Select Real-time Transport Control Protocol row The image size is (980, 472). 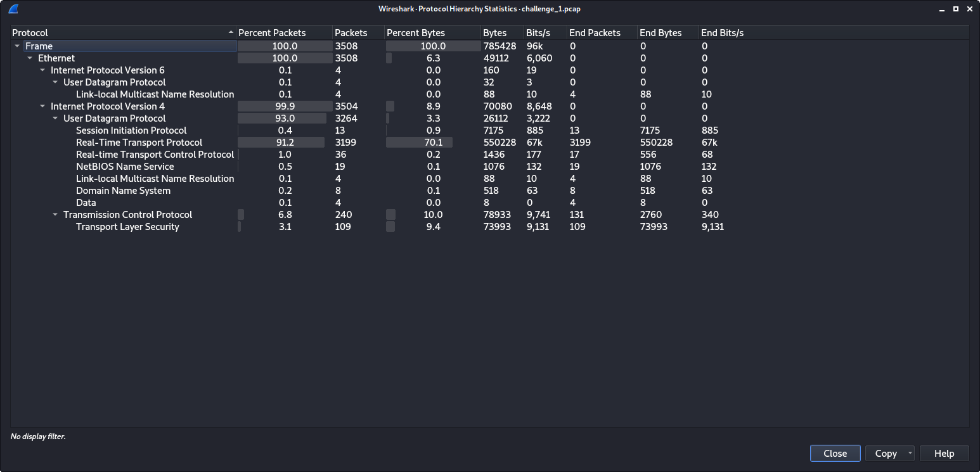point(489,155)
